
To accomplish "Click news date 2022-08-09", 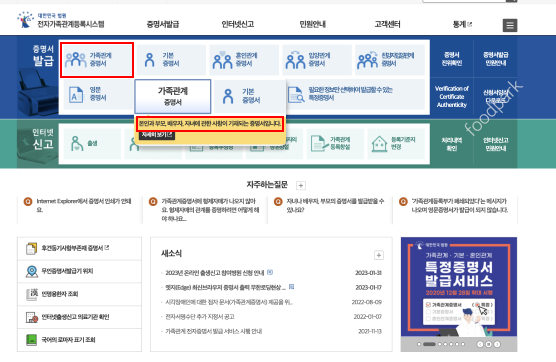I will click(x=367, y=302).
